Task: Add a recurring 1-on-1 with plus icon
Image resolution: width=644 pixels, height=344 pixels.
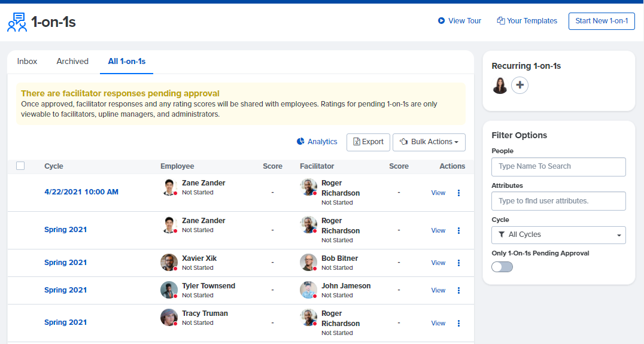Action: point(520,86)
